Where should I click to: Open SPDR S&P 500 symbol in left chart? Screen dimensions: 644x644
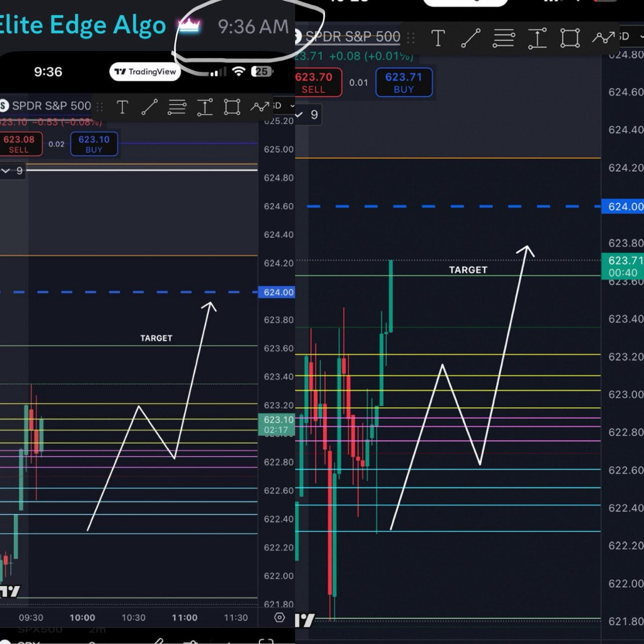[52, 106]
